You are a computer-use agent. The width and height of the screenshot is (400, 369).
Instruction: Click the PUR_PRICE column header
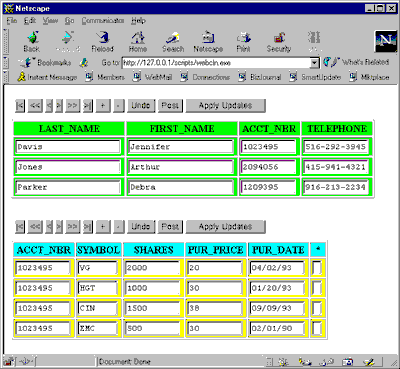tap(216, 250)
